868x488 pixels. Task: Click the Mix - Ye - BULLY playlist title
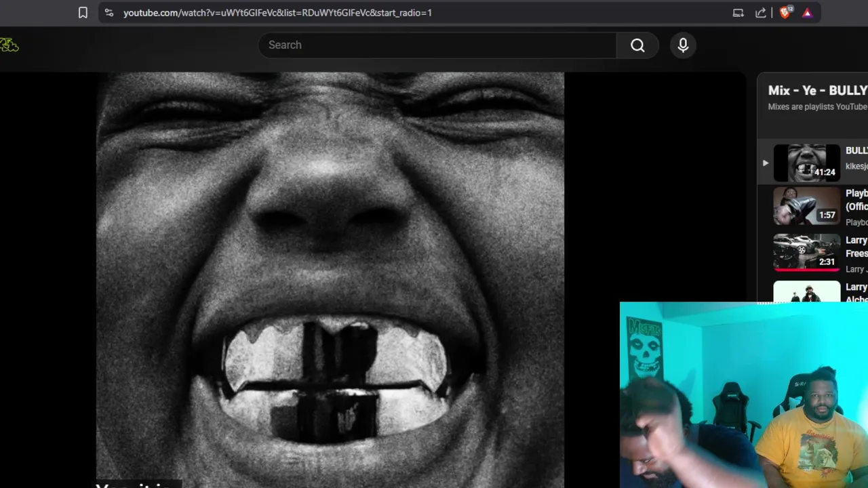pyautogui.click(x=818, y=90)
